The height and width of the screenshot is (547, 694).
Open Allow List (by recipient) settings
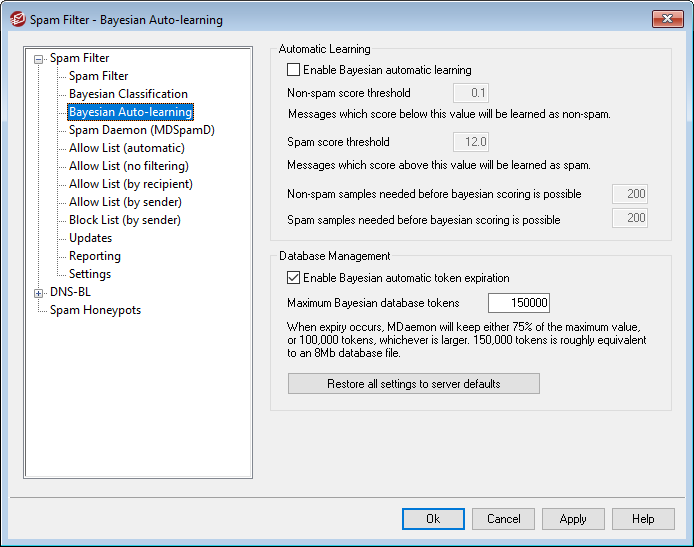point(130,184)
